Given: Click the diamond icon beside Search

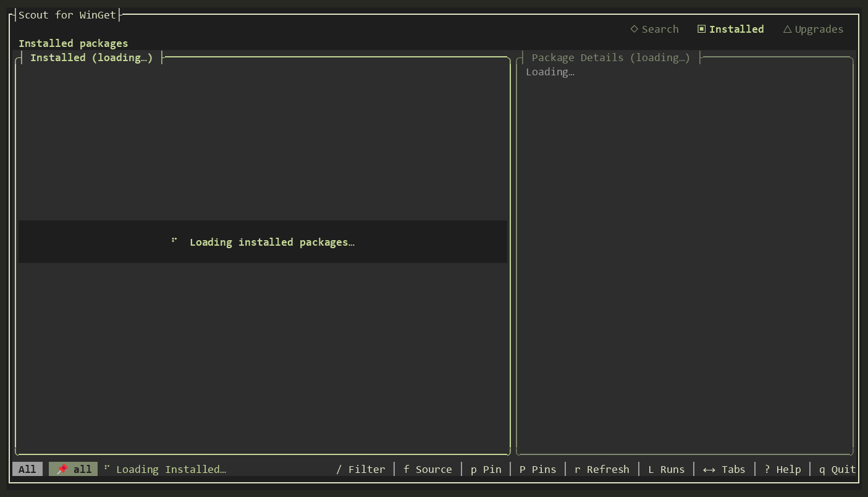Looking at the screenshot, I should click(x=634, y=29).
